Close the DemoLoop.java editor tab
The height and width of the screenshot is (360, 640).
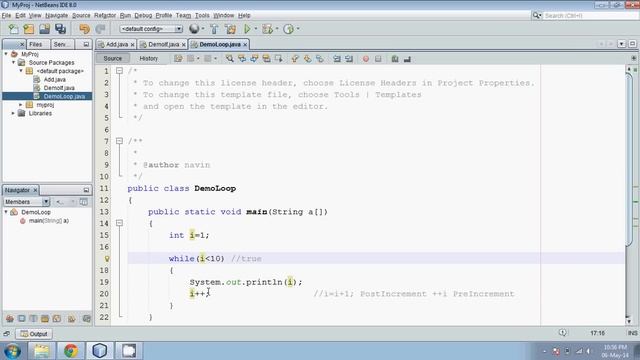(245, 44)
